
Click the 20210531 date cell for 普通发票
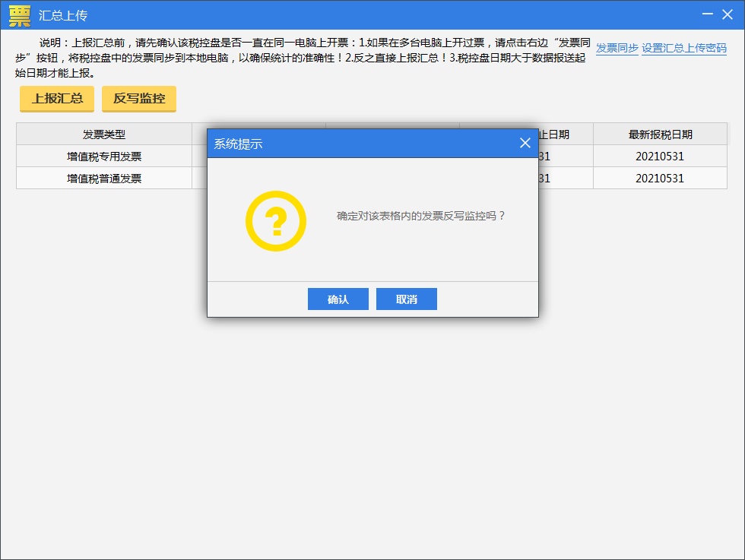pyautogui.click(x=661, y=178)
